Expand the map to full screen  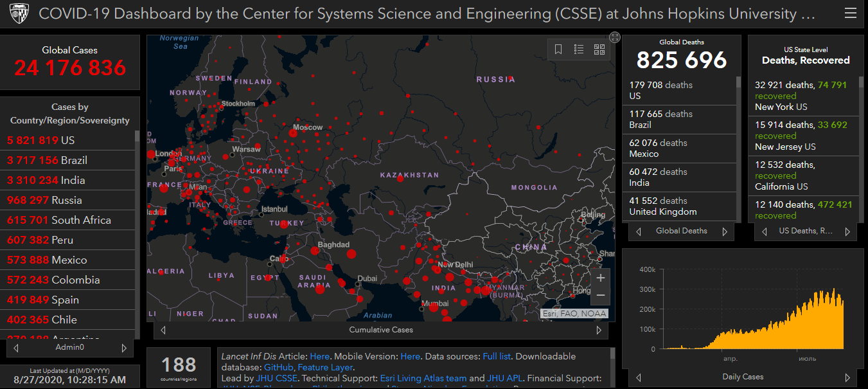point(615,37)
